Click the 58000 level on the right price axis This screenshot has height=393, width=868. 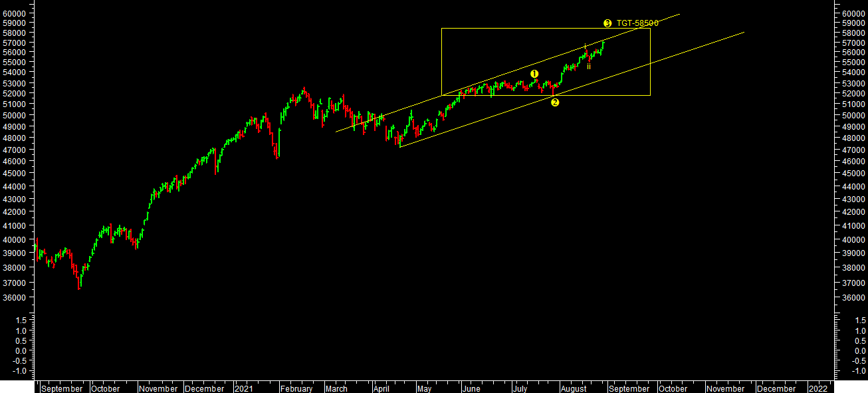pyautogui.click(x=851, y=33)
